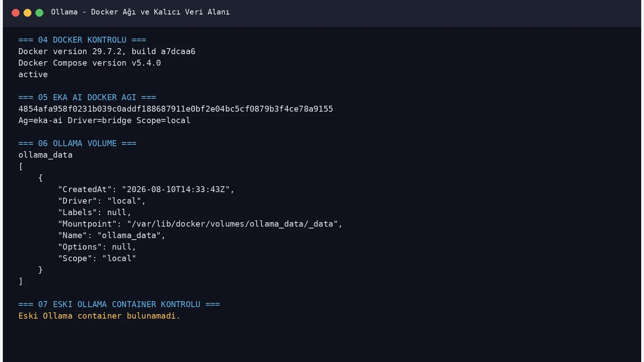Click the Docker Compose version v5.4.0 line

click(x=89, y=63)
